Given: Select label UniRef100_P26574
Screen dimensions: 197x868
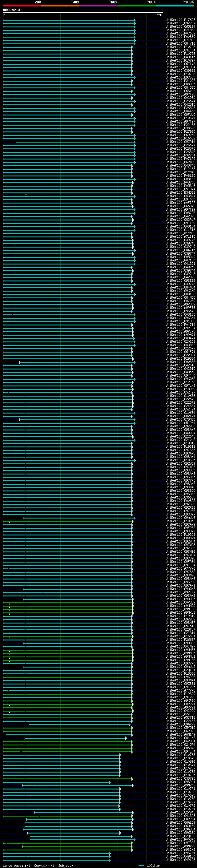Looking at the screenshot, I should (x=180, y=101).
